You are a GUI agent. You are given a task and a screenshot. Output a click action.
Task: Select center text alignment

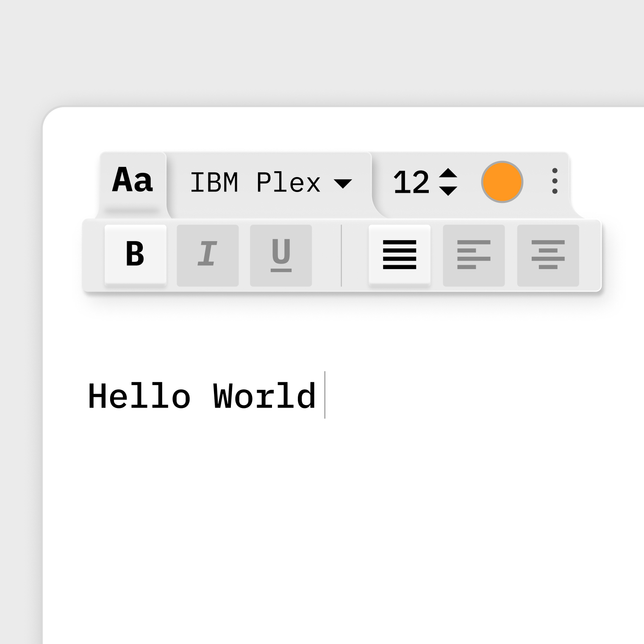(x=548, y=255)
